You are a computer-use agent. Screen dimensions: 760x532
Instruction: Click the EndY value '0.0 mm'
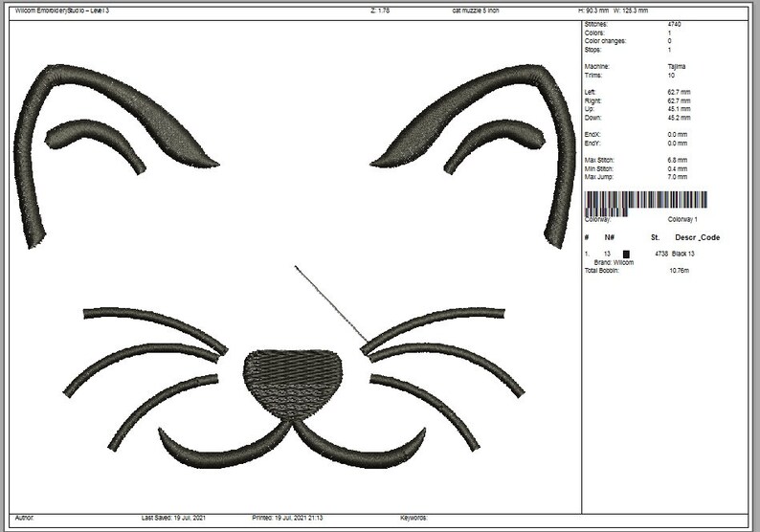point(678,144)
